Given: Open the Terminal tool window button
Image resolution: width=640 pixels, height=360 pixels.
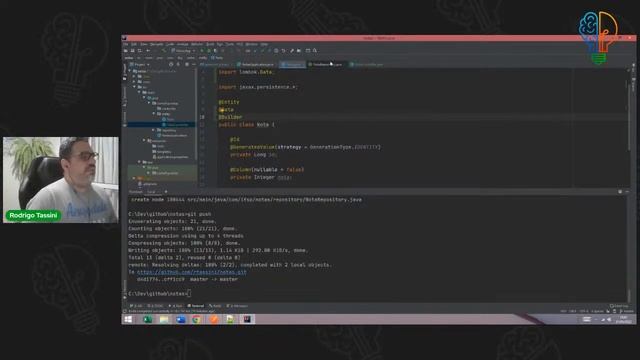Looking at the screenshot, I should (x=196, y=306).
